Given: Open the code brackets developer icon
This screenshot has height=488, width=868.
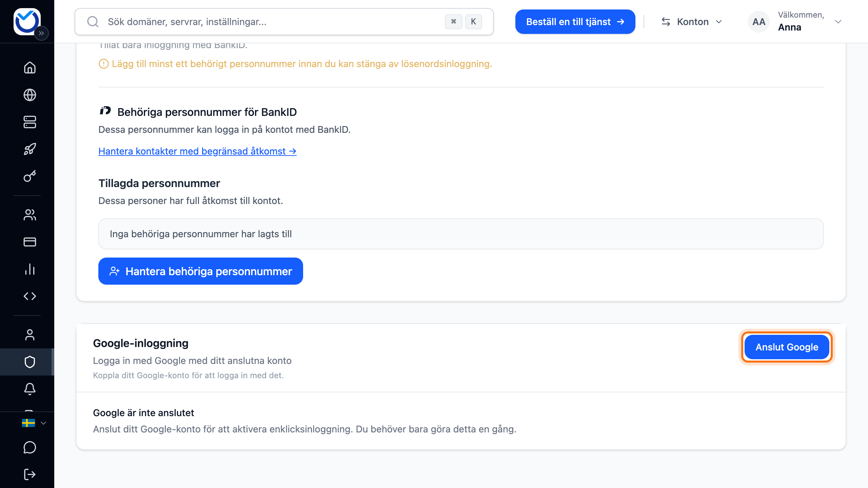Looking at the screenshot, I should coord(30,296).
